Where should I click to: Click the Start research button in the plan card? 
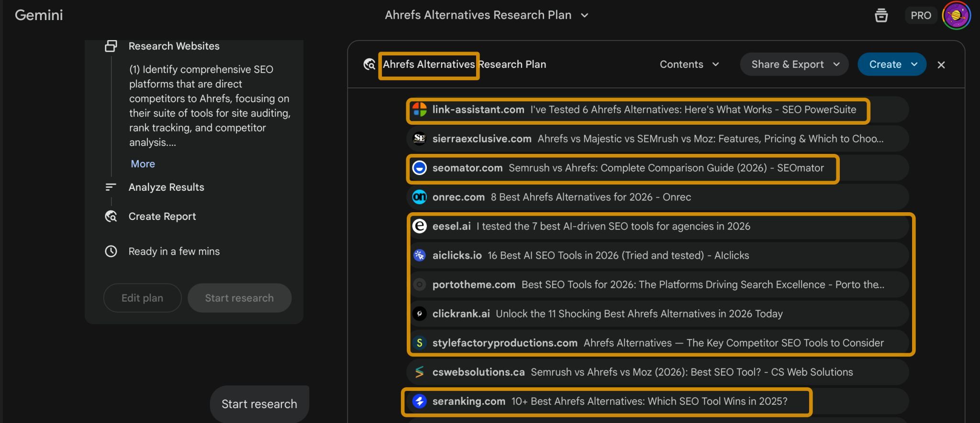239,298
